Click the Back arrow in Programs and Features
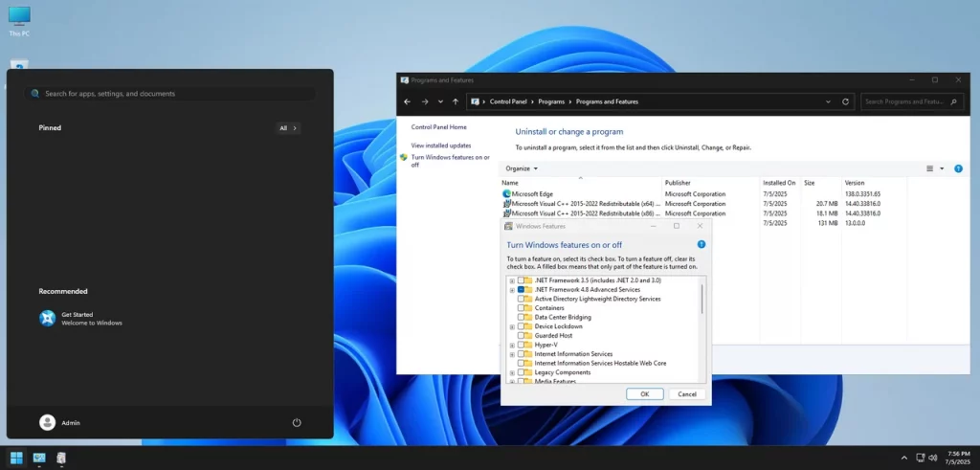980x470 pixels. 408,101
